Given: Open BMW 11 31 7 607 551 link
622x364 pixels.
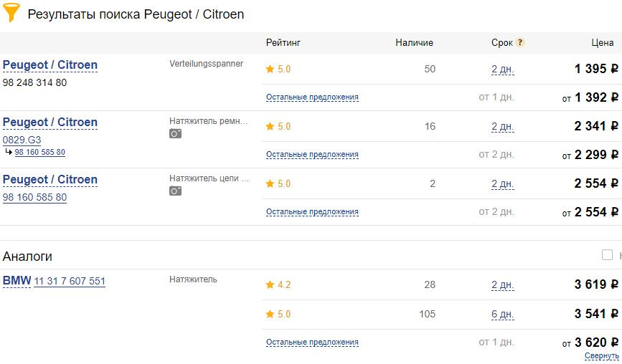Looking at the screenshot, I should (69, 282).
